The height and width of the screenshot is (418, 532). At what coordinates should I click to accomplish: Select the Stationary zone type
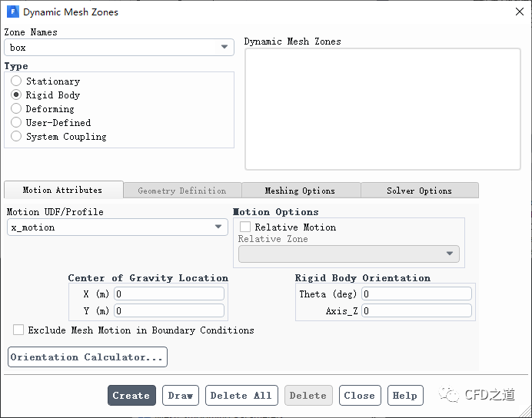pyautogui.click(x=16, y=81)
